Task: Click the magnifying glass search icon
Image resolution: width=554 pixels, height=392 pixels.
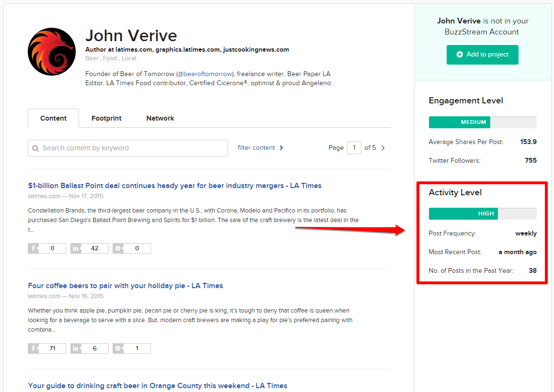Action: click(x=36, y=148)
